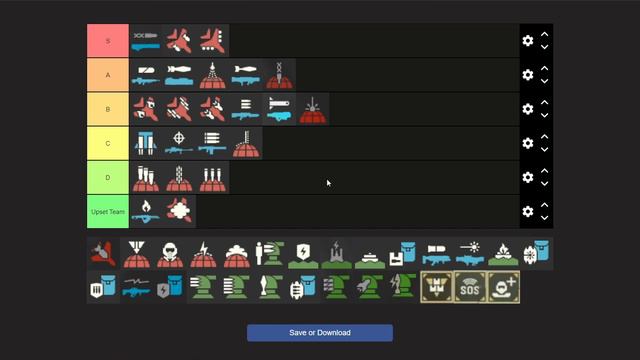The width and height of the screenshot is (640, 360).
Task: Pick the helmeted soldier on globe icon
Action: [170, 253]
